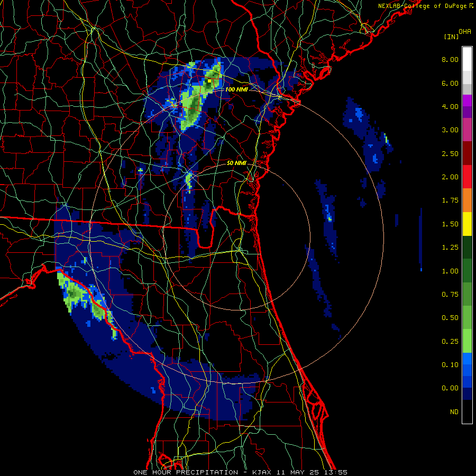Select the white 8.00 legend swatch
The image size is (476, 476).
click(x=467, y=59)
